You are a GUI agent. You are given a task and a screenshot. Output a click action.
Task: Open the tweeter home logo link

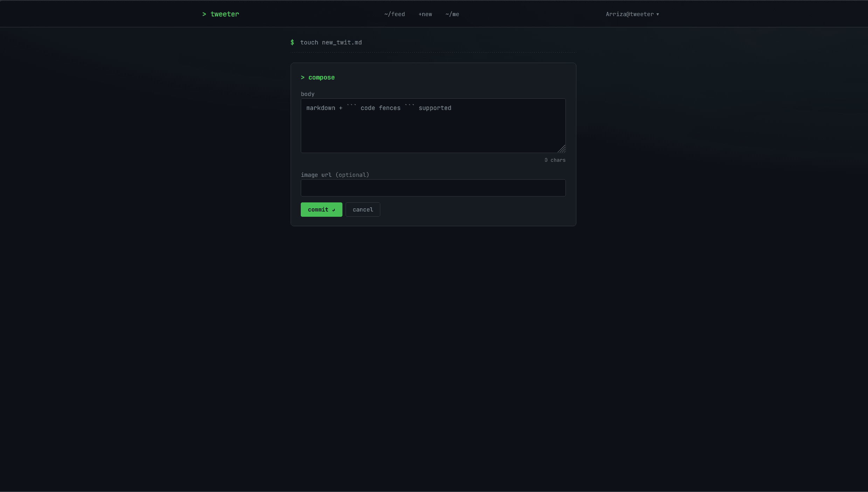[x=221, y=14]
